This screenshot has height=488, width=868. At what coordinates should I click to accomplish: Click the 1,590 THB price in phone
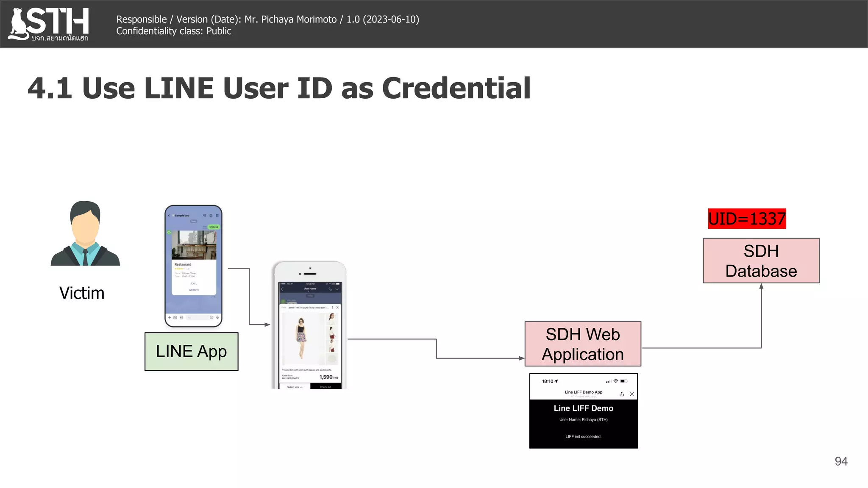pos(329,377)
